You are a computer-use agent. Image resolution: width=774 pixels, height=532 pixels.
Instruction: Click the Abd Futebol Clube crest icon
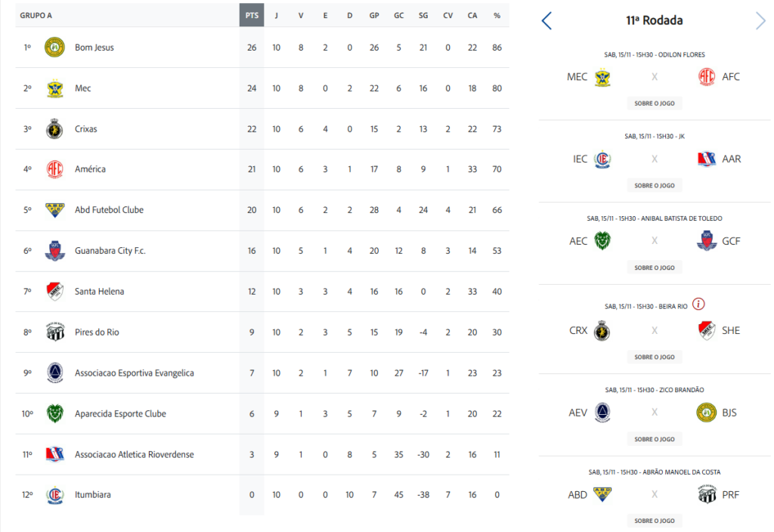54,210
